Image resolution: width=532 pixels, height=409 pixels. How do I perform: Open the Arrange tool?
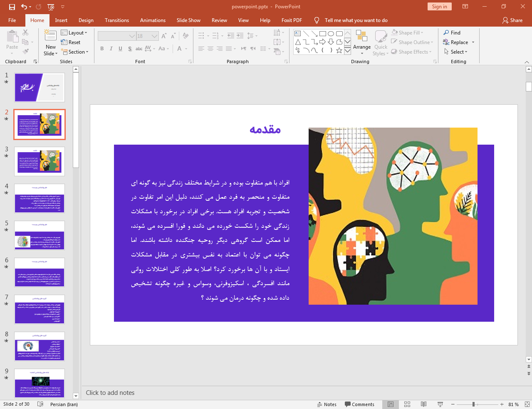(x=362, y=43)
